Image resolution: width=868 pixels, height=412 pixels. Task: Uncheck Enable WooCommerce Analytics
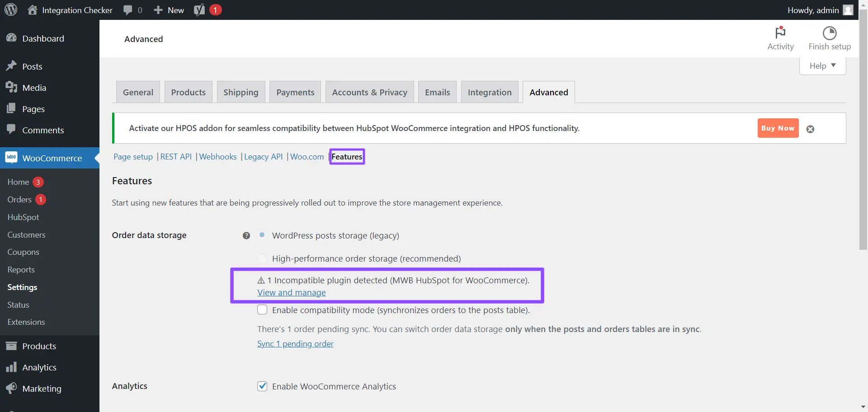(262, 386)
